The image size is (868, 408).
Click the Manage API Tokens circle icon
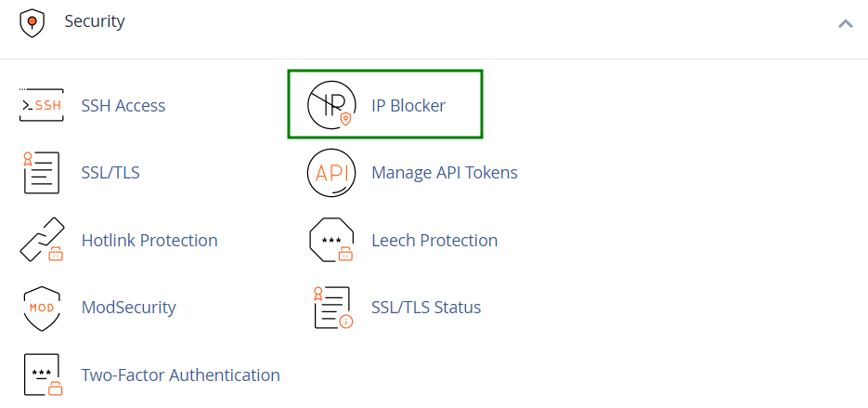tap(331, 173)
